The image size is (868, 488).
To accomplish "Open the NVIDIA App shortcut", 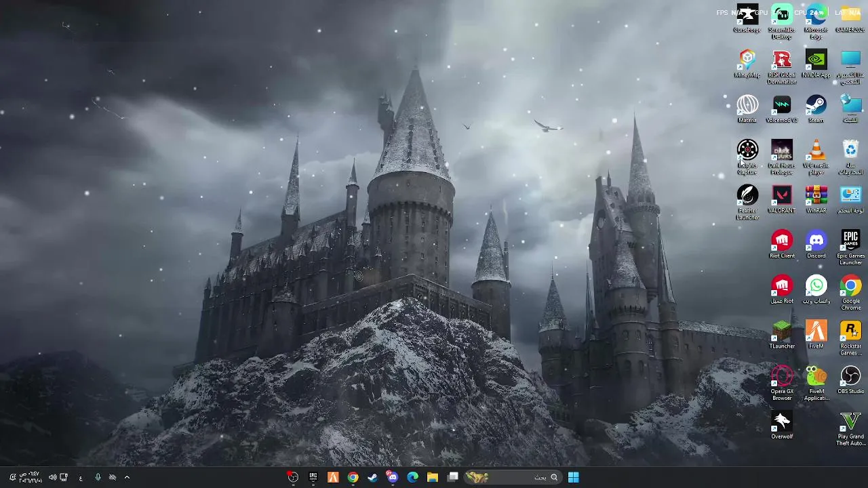I will (x=816, y=64).
